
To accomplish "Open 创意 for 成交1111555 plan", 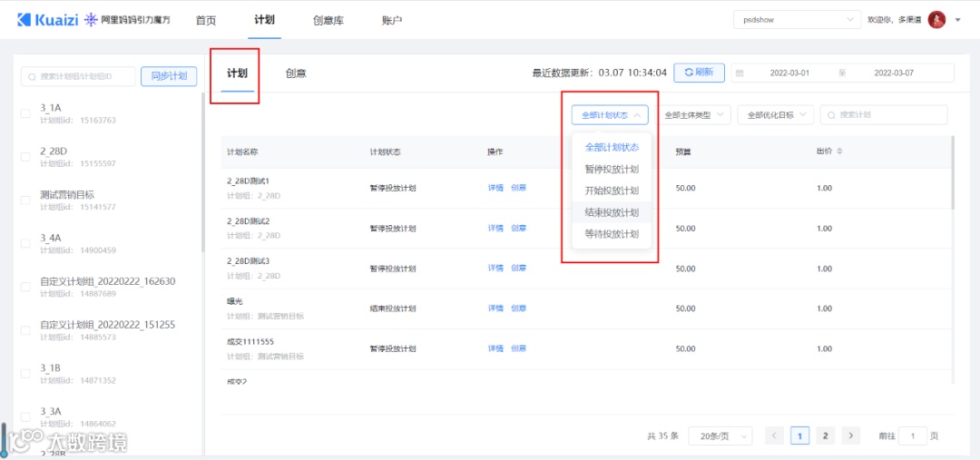I will click(x=519, y=348).
